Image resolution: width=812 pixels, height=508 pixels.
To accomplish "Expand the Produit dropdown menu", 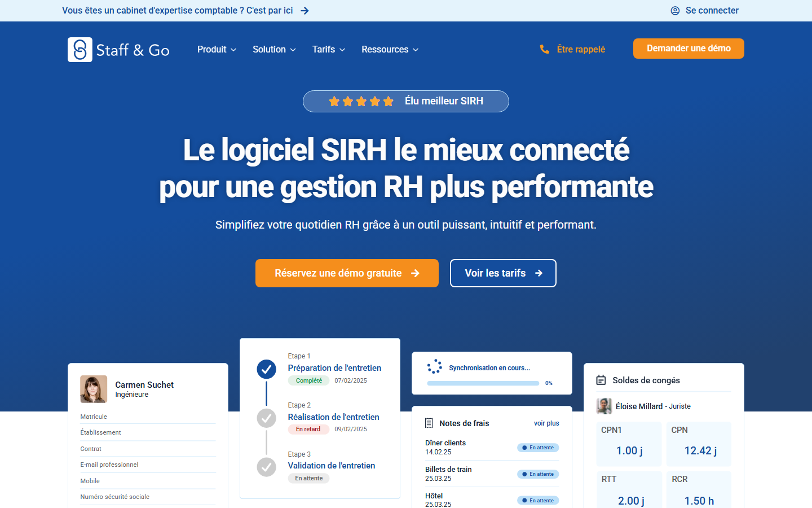I will [217, 50].
